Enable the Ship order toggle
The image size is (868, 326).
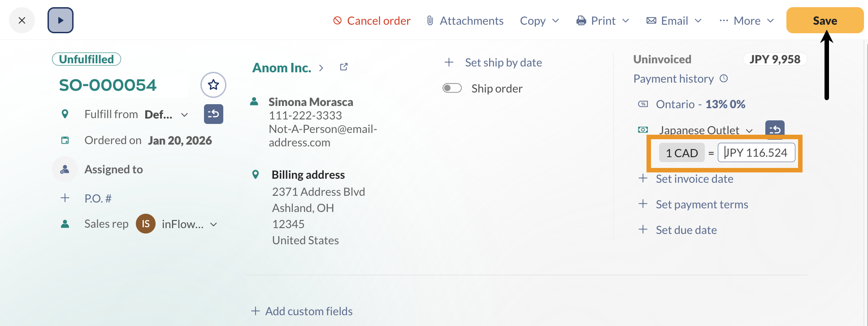click(x=452, y=88)
